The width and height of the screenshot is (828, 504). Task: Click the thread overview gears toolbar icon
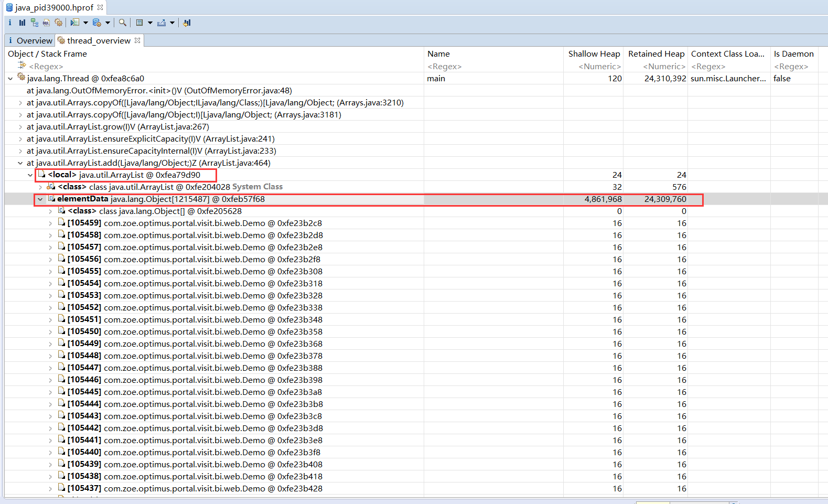[59, 23]
